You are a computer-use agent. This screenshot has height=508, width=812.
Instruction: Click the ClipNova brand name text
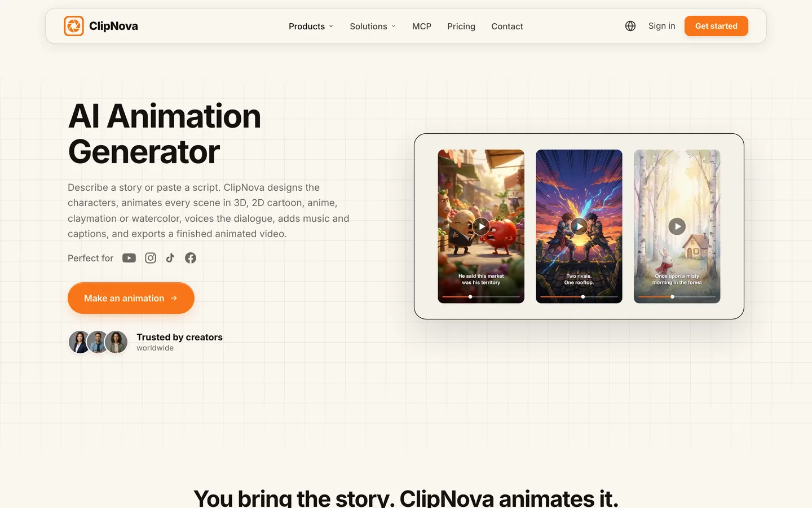[113, 26]
